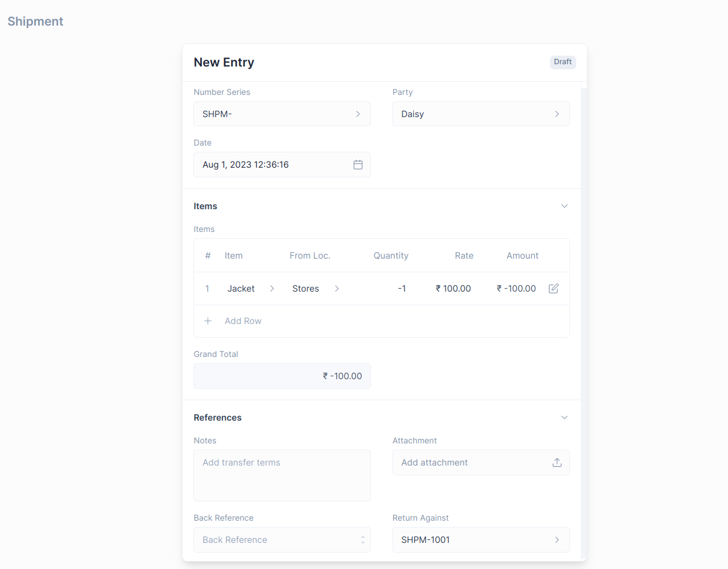Collapse the Items section
This screenshot has width=728, height=569.
pyautogui.click(x=564, y=206)
